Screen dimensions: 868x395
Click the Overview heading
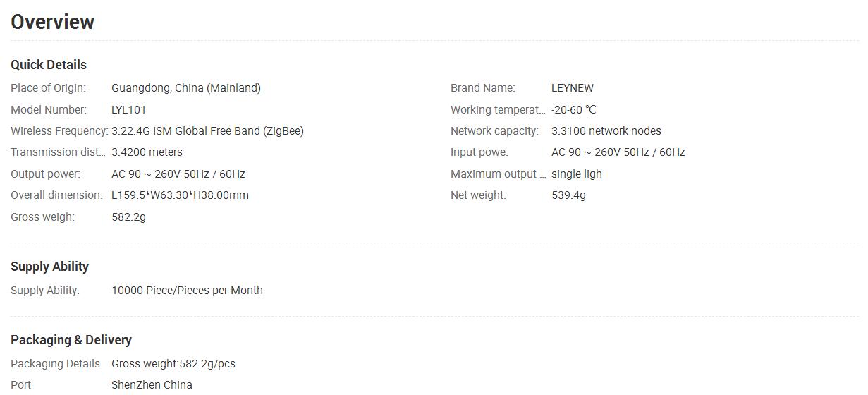coord(52,22)
